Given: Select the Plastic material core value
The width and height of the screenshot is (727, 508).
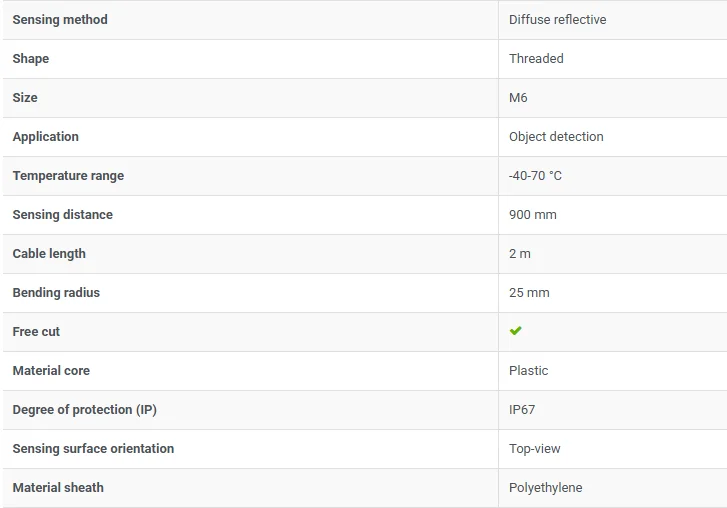Looking at the screenshot, I should pyautogui.click(x=528, y=370).
